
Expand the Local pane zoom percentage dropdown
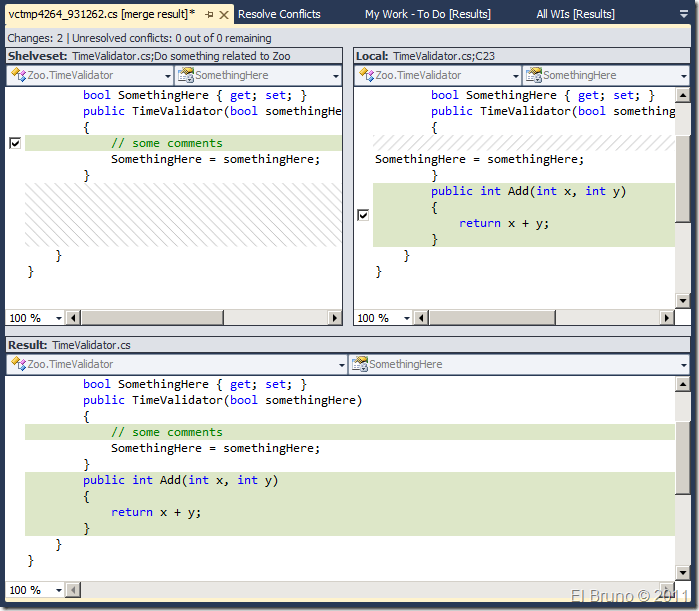pos(407,318)
